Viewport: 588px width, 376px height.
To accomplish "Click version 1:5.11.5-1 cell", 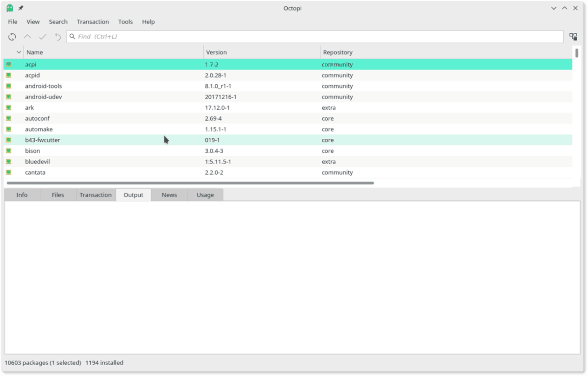I will 218,162.
